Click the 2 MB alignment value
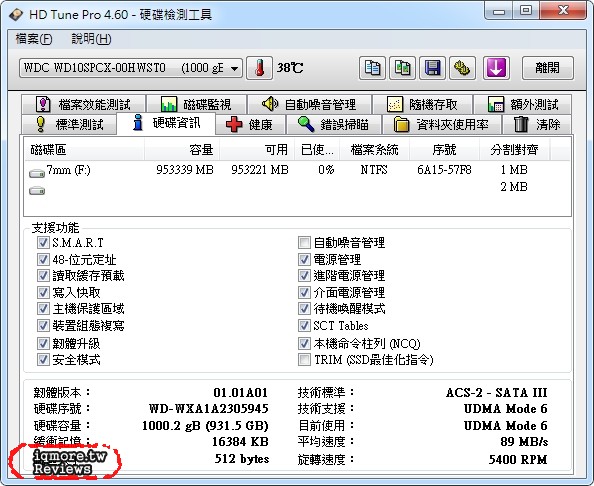594x486 pixels. [514, 187]
